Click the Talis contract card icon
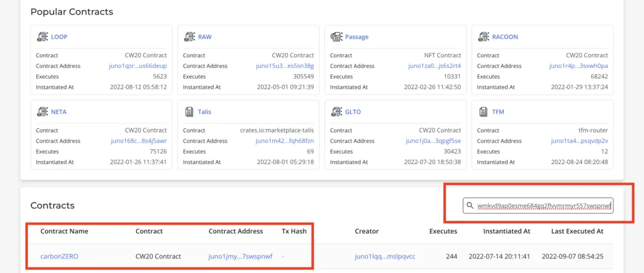The height and width of the screenshot is (273, 644). 189,112
